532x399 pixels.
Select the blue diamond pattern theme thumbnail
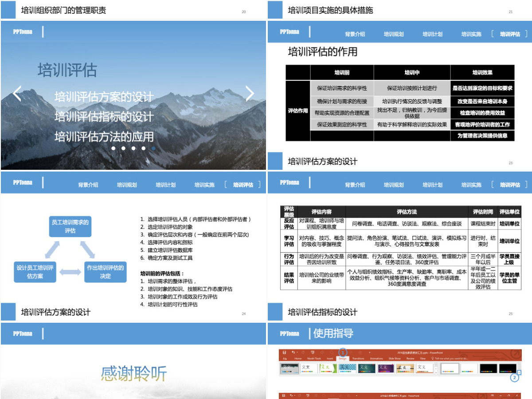coord(348,368)
